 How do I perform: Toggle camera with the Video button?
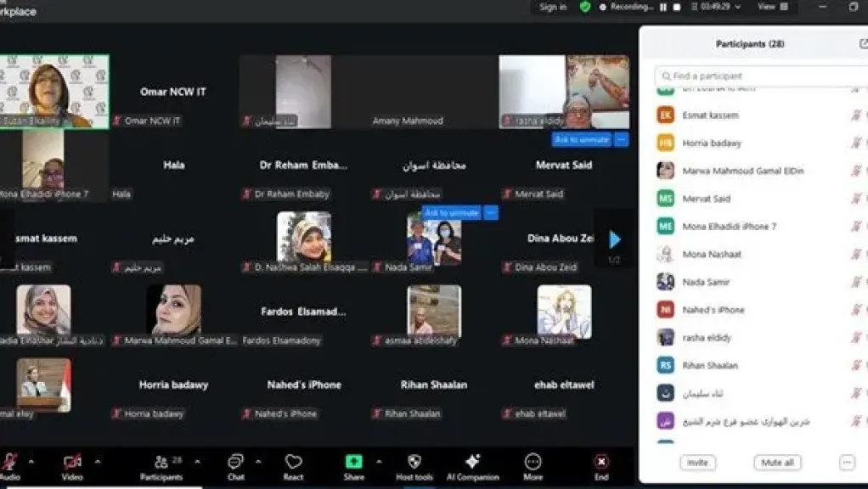point(73,463)
